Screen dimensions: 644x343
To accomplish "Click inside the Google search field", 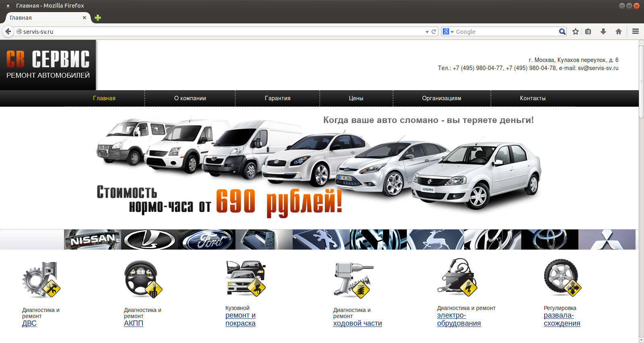I will (505, 31).
